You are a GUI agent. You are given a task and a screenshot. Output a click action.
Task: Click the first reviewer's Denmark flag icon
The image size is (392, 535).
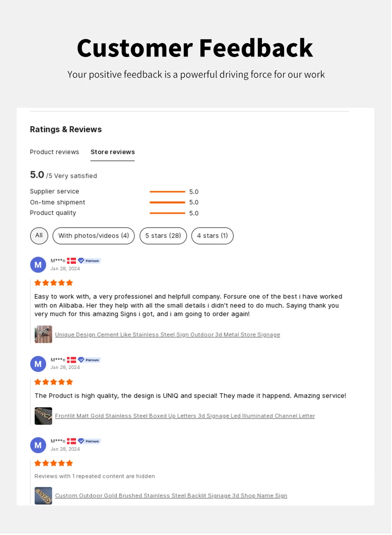click(x=72, y=261)
